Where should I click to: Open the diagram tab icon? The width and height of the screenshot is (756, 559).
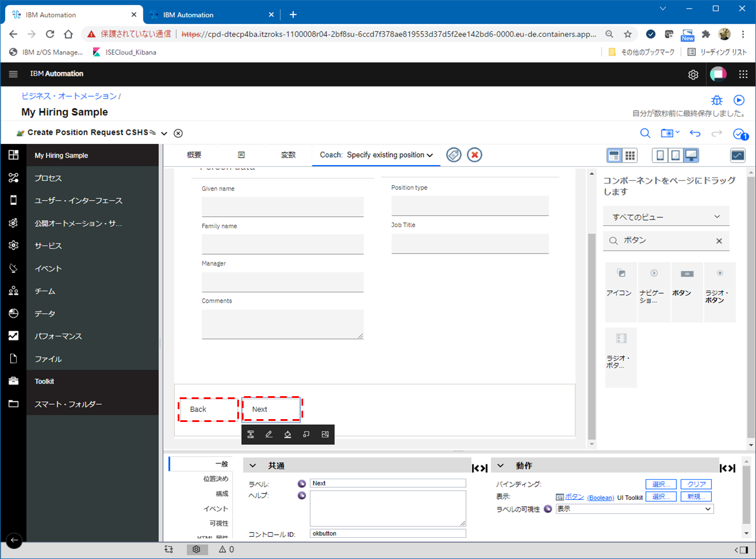(241, 155)
